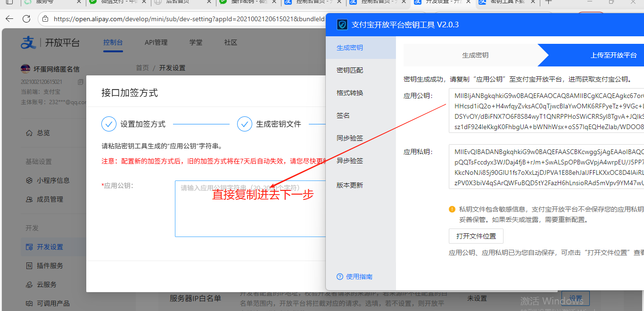This screenshot has width=644, height=311.
Task: Select 生成密钥 in the key tool sidebar
Action: coord(361,48)
